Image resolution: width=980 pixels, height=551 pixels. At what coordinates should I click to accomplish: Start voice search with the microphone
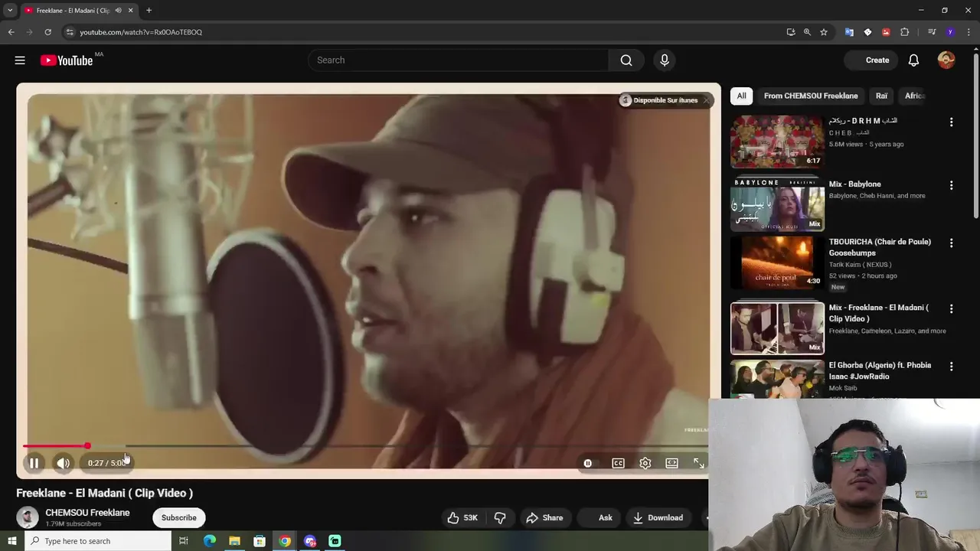click(x=664, y=60)
